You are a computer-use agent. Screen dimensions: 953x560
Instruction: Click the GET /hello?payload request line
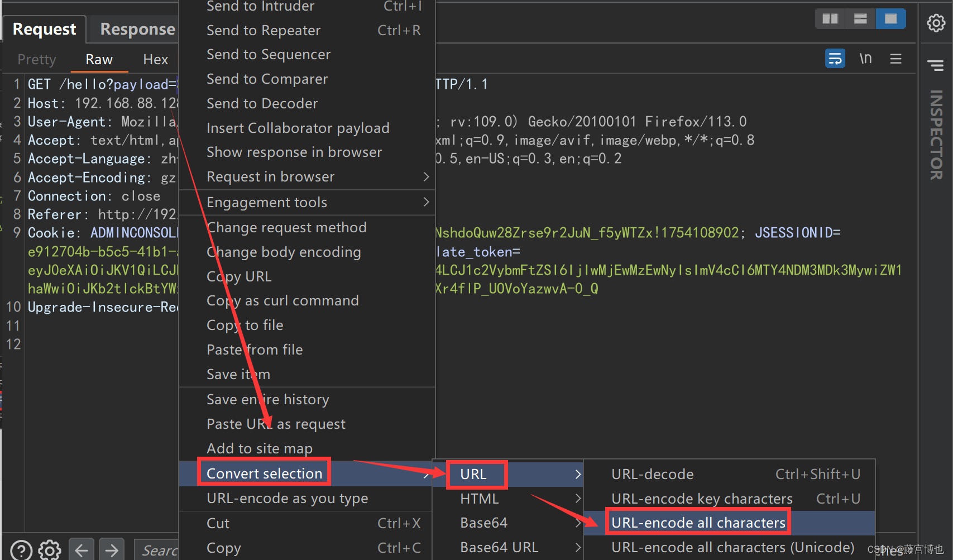click(x=103, y=84)
